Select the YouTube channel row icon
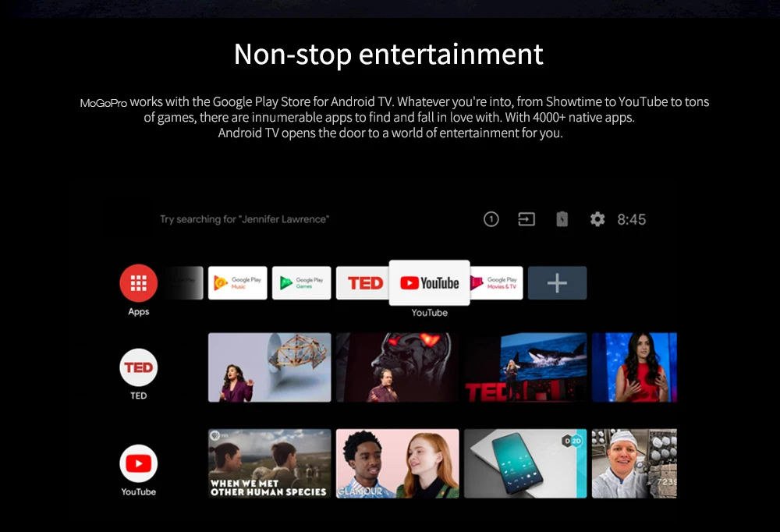The image size is (780, 532). (138, 463)
